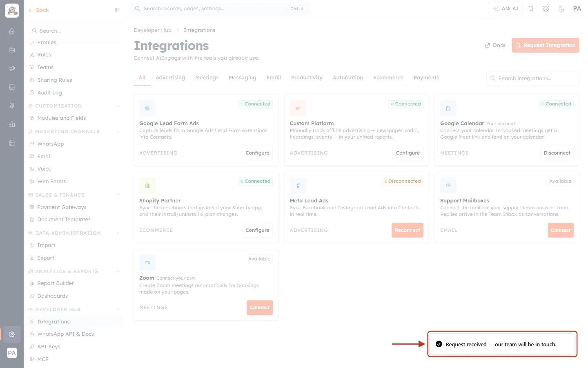Toggle the sidebar panel collapse icon

point(117,10)
